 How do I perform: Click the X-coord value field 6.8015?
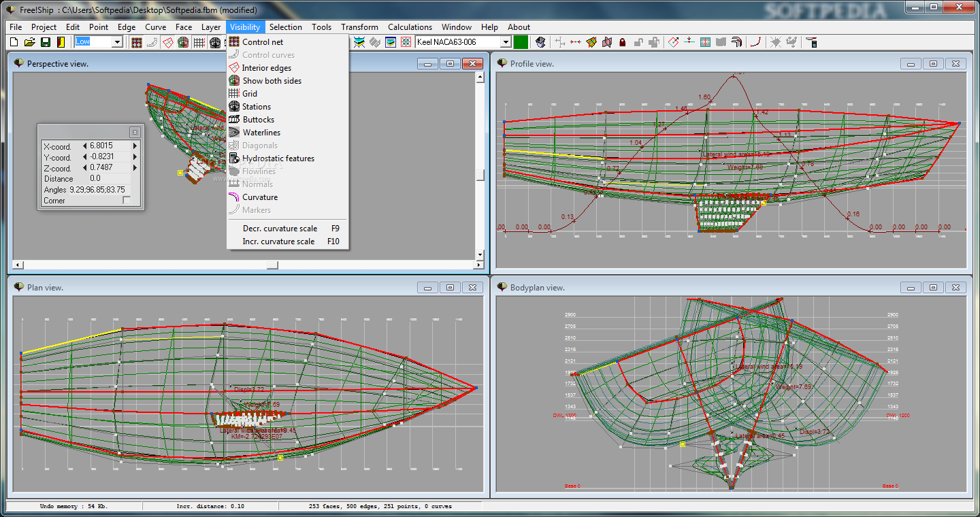[x=110, y=146]
